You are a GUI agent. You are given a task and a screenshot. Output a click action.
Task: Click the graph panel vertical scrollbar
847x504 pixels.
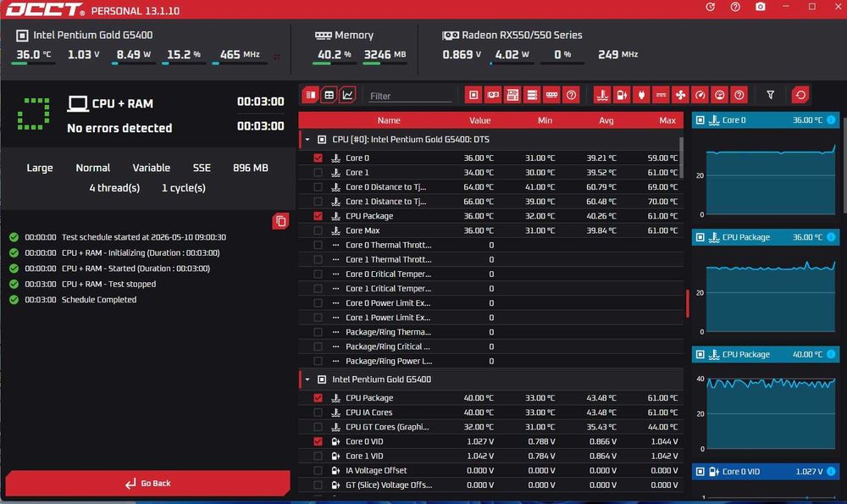pyautogui.click(x=844, y=165)
